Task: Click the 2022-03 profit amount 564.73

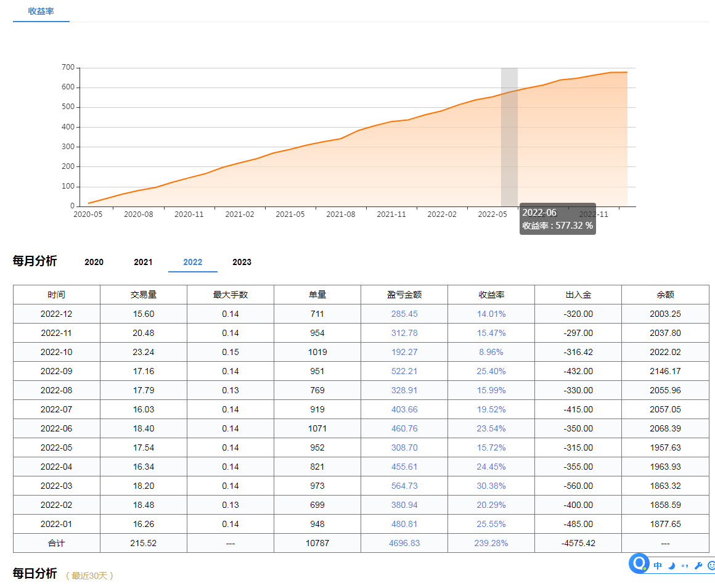Action: (x=404, y=486)
